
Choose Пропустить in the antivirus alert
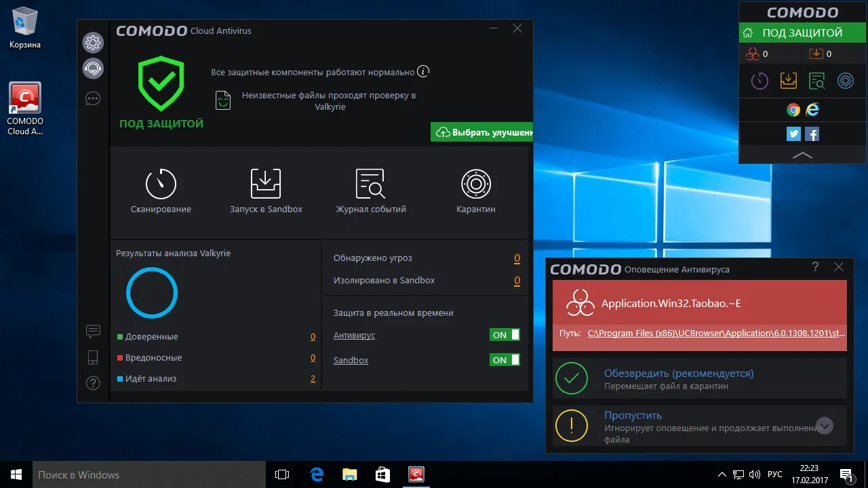[x=701, y=426]
